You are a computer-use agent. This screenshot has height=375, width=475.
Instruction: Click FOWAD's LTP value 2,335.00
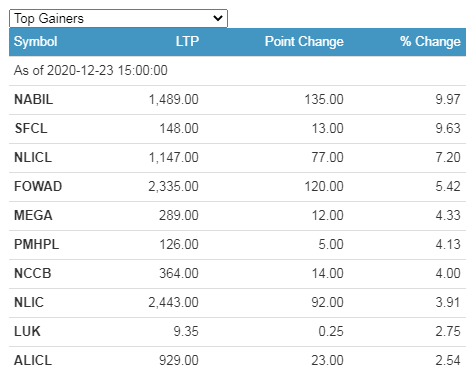click(173, 186)
